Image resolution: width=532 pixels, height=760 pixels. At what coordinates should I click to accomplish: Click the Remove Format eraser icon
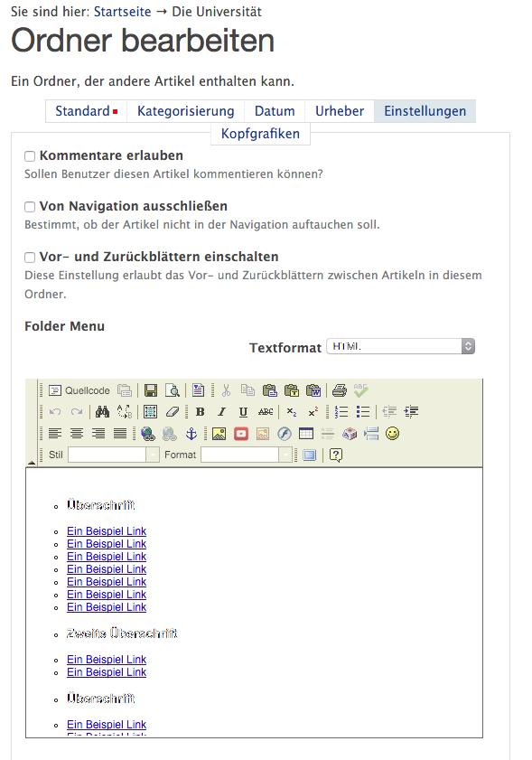pos(172,412)
